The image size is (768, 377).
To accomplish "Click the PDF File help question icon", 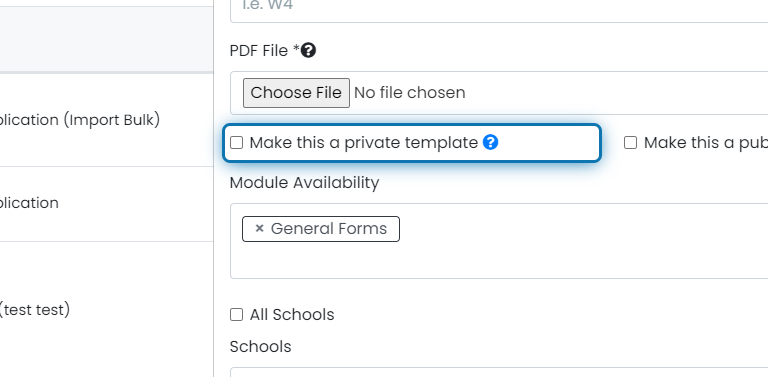I will coord(308,50).
